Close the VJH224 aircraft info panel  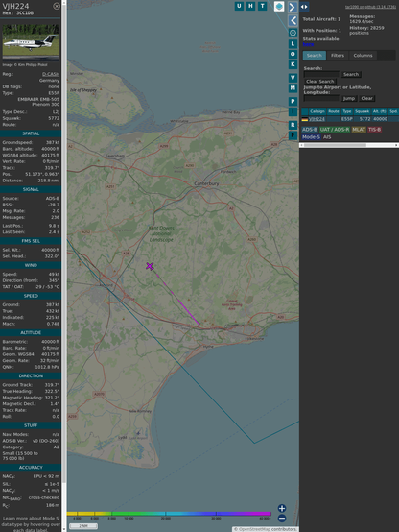click(x=57, y=6)
